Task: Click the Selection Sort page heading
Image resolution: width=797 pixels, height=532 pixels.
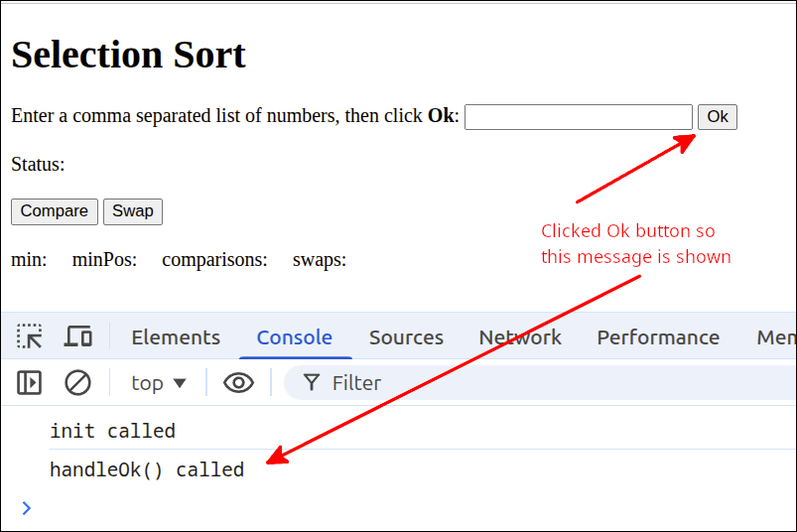Action: [x=128, y=55]
